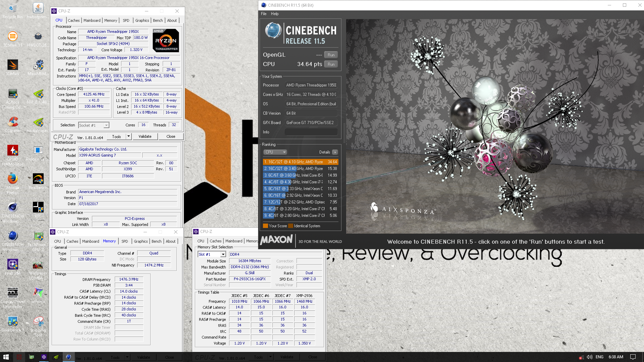
Task: Select Bench tab in top CPU-Z window
Action: [x=158, y=20]
